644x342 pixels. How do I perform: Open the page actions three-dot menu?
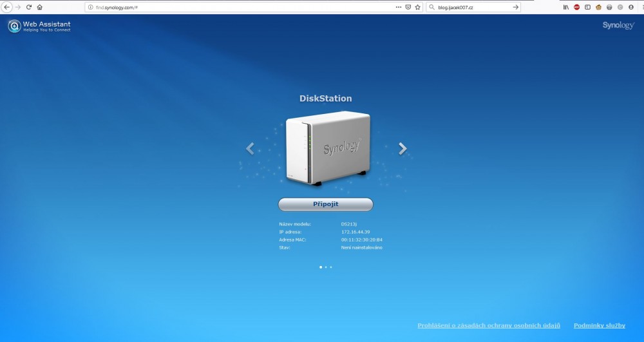[399, 7]
